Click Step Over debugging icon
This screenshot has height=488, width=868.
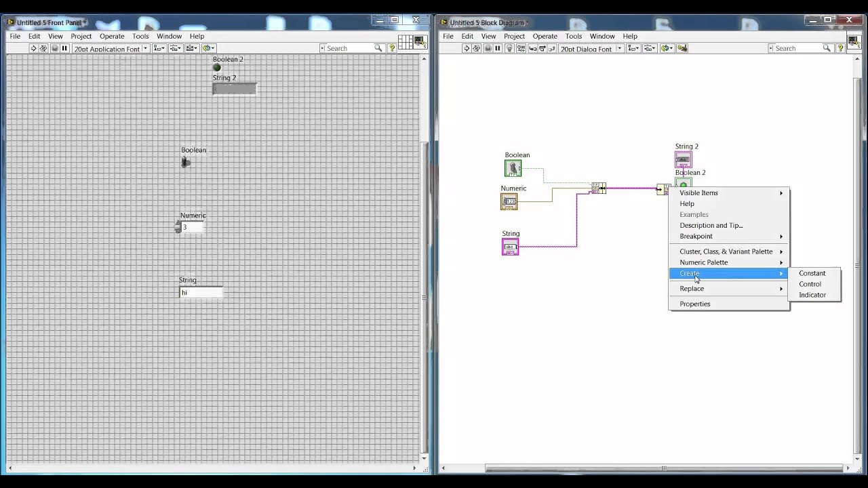click(542, 48)
